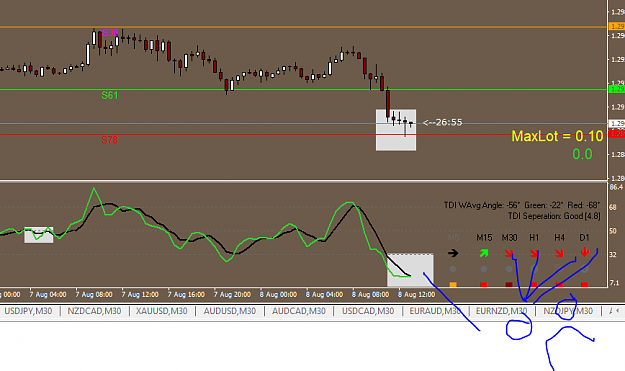Click the 7 Aug 12:00 time axis label
The width and height of the screenshot is (625, 371).
pyautogui.click(x=140, y=294)
